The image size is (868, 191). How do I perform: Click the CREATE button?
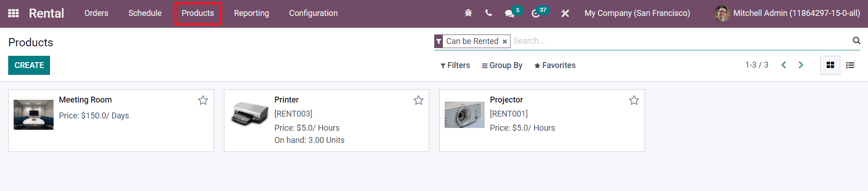tap(29, 65)
